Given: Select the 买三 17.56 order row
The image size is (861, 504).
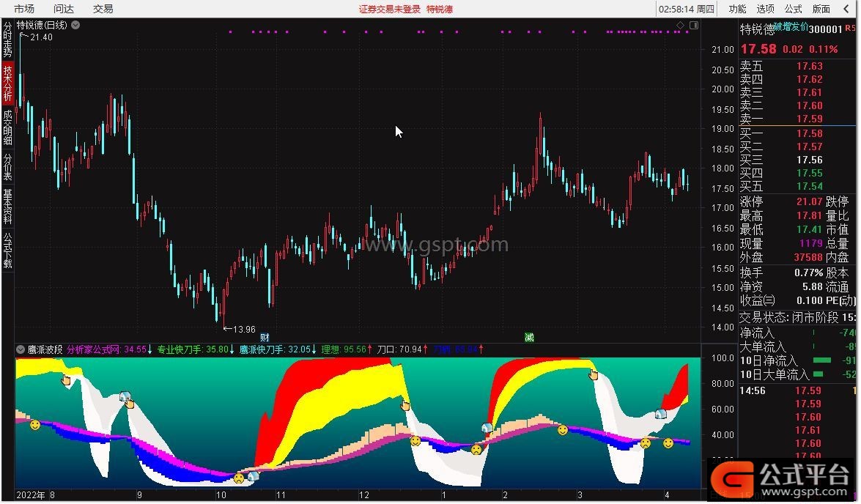Looking at the screenshot, I should (x=797, y=160).
